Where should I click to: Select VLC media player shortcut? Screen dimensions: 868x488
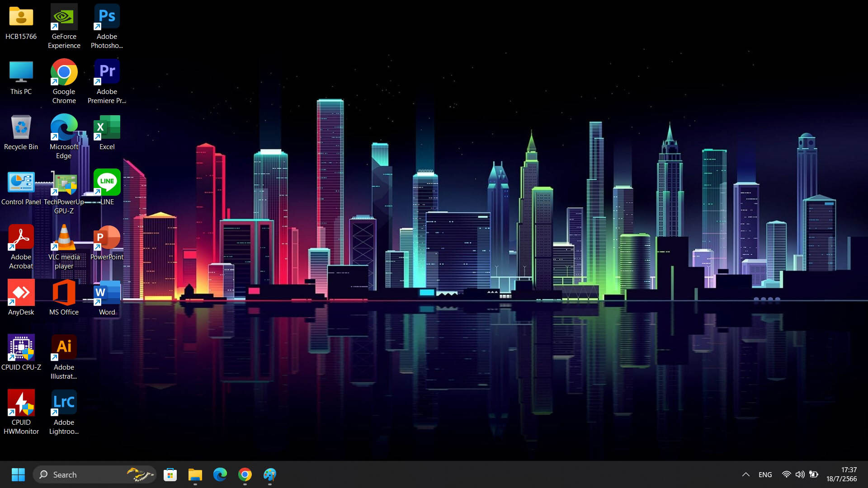(x=64, y=247)
